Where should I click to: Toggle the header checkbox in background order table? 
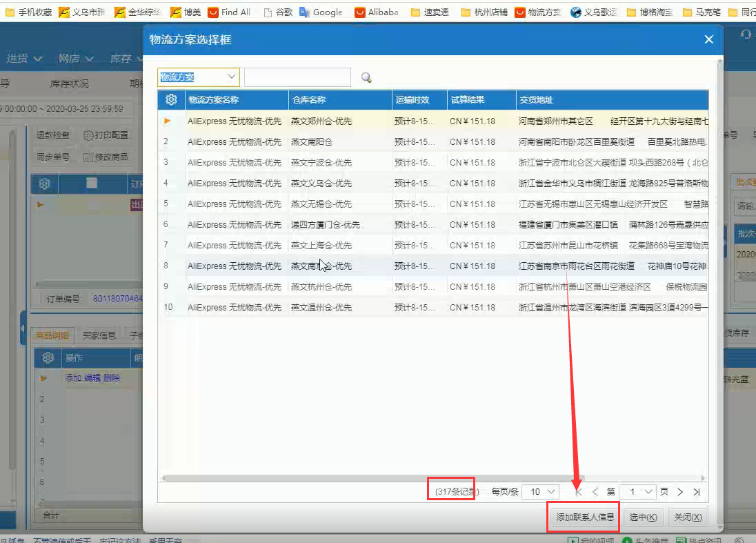92,184
